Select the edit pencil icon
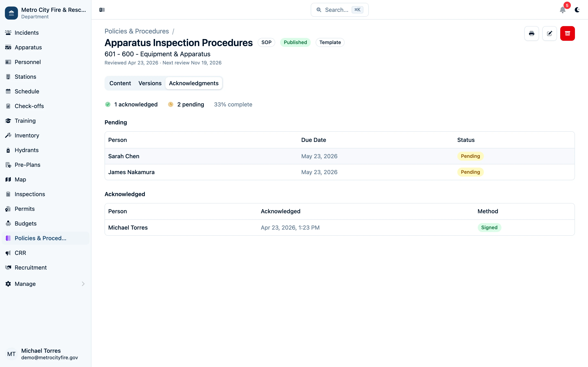 pos(550,33)
